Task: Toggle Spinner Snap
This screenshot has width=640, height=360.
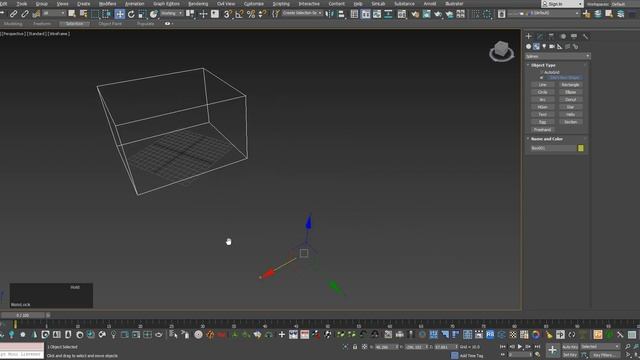Action: coord(262,14)
